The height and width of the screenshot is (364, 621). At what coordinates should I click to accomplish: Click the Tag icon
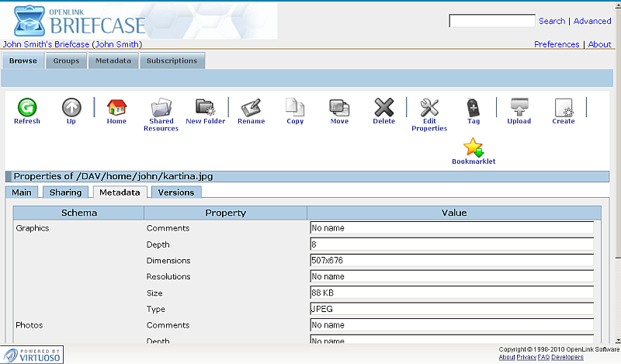pyautogui.click(x=473, y=107)
